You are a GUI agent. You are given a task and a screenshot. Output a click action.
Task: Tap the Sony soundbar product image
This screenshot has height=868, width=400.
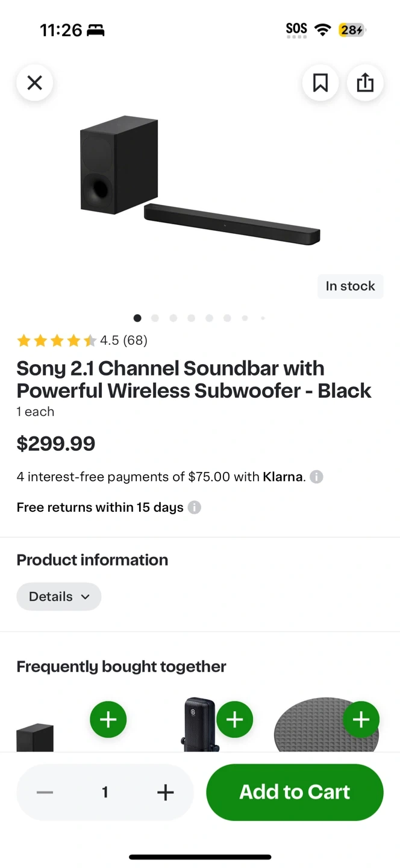pyautogui.click(x=200, y=180)
